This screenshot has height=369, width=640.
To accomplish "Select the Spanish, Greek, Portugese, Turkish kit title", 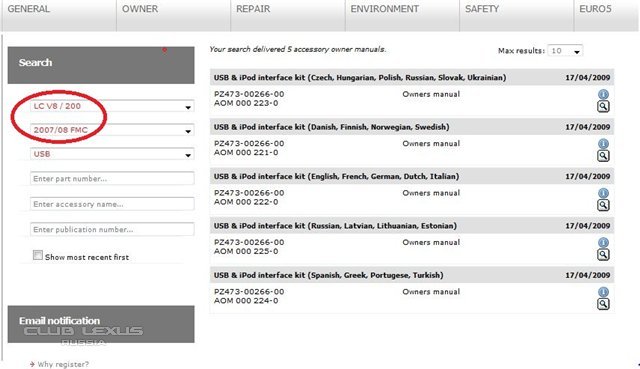I will click(x=329, y=275).
